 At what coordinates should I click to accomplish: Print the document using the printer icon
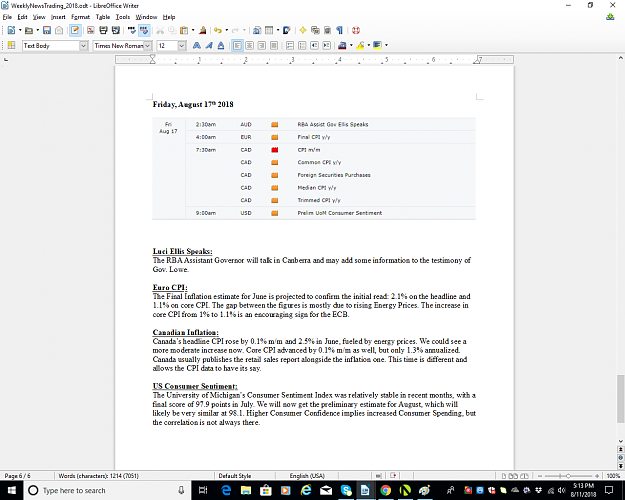(103, 30)
